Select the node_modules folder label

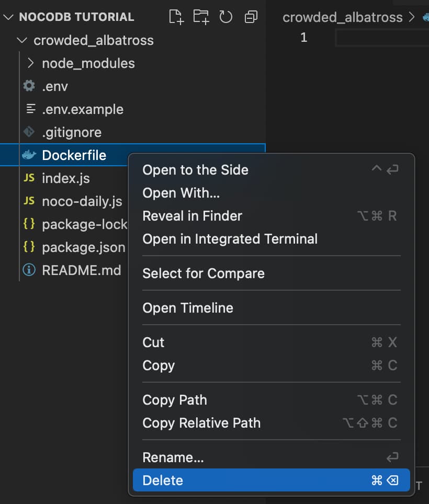[x=88, y=63]
